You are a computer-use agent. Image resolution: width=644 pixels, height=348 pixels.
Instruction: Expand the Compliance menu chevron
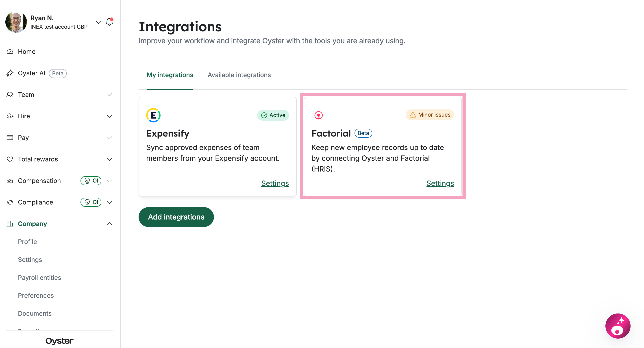(109, 202)
